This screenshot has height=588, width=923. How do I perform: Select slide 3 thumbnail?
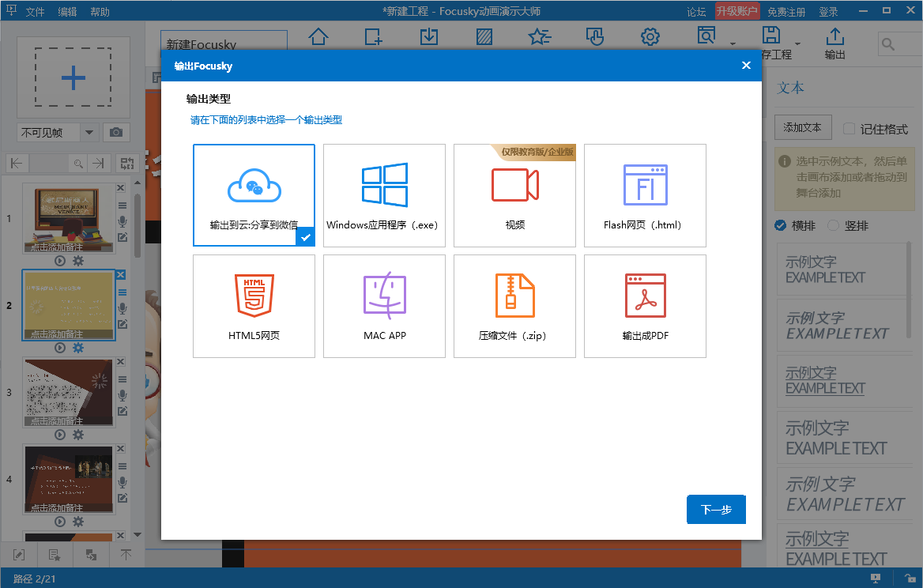click(x=68, y=392)
